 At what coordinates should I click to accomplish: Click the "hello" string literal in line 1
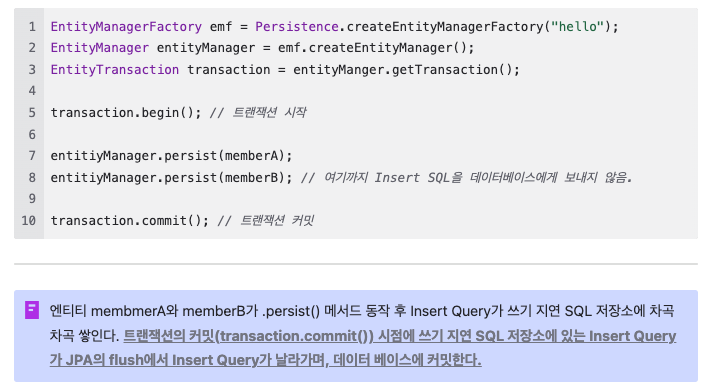point(578,27)
